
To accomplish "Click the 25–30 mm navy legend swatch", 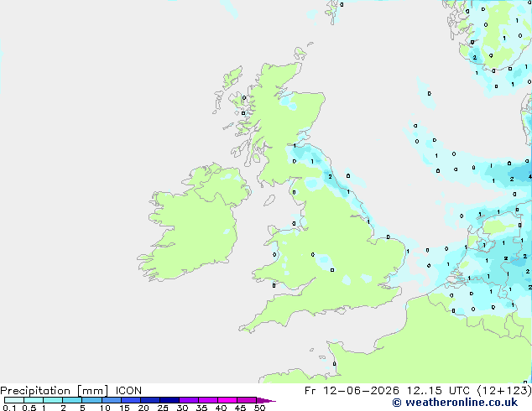I will click(170, 400).
